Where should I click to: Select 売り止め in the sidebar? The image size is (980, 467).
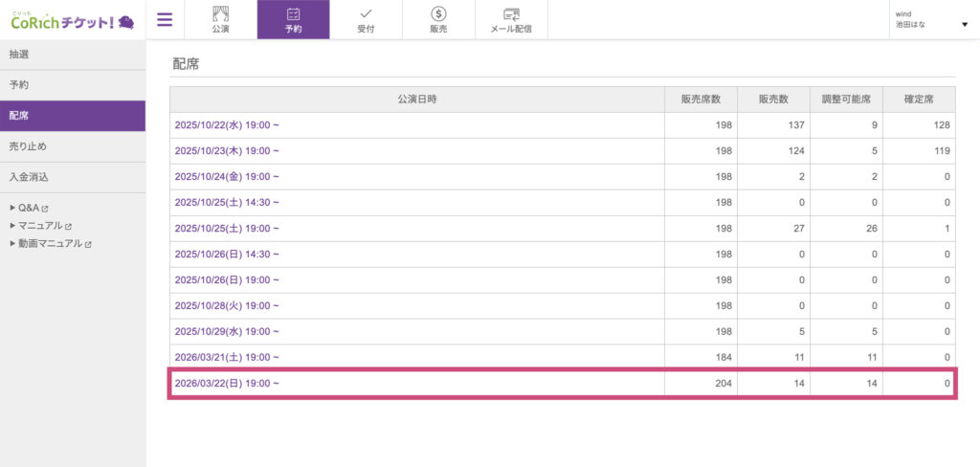(x=28, y=146)
